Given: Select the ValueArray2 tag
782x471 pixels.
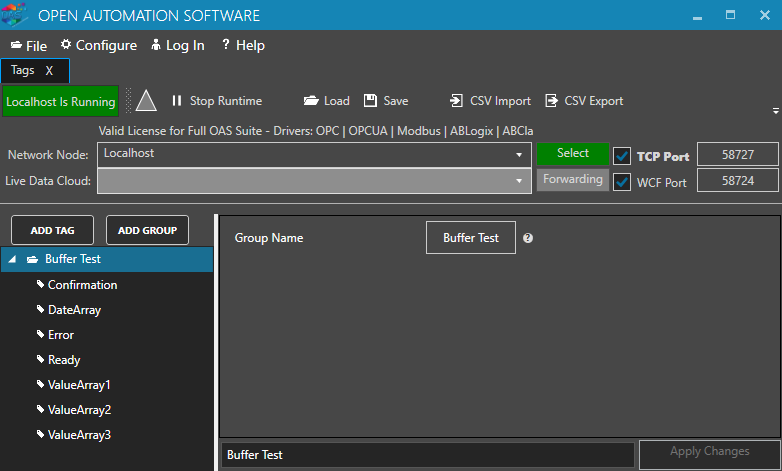Looking at the screenshot, I should [79, 410].
